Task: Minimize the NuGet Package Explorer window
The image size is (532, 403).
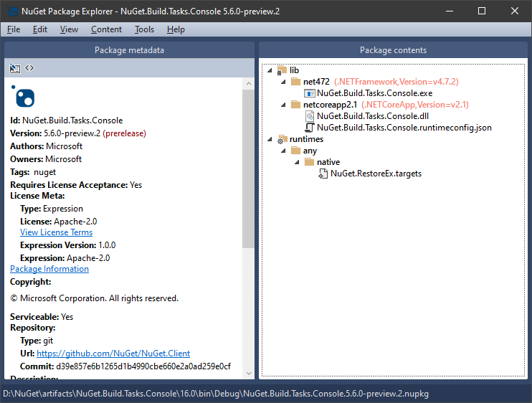Action: pyautogui.click(x=450, y=11)
